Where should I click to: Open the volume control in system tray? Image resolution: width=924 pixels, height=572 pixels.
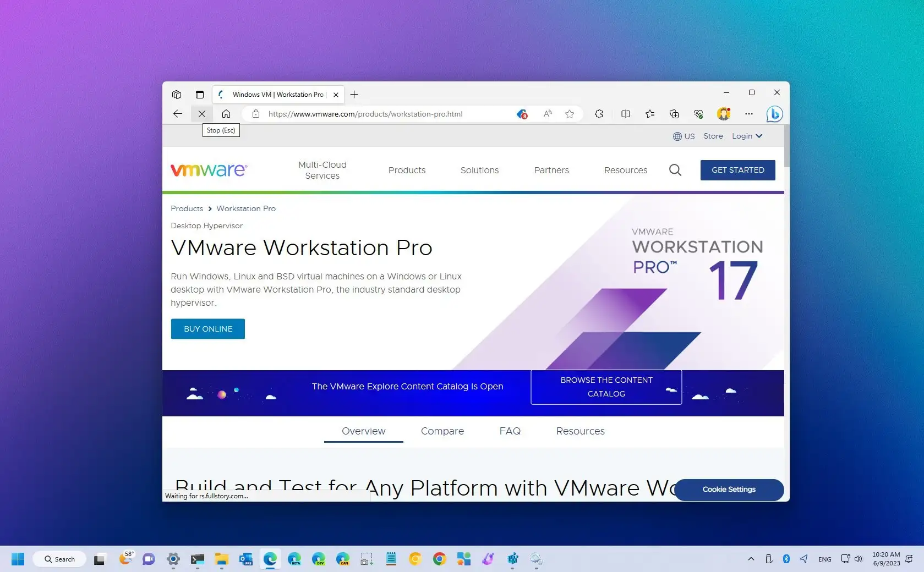[859, 559]
